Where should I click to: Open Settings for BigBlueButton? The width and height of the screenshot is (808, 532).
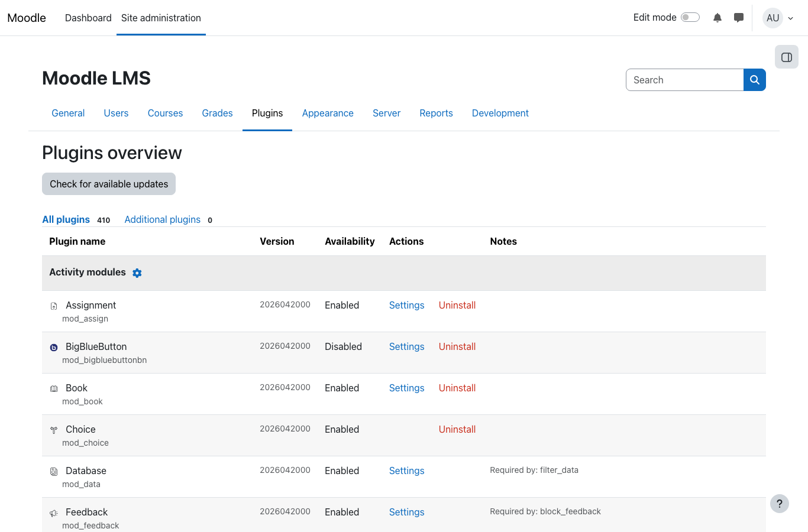pos(406,346)
